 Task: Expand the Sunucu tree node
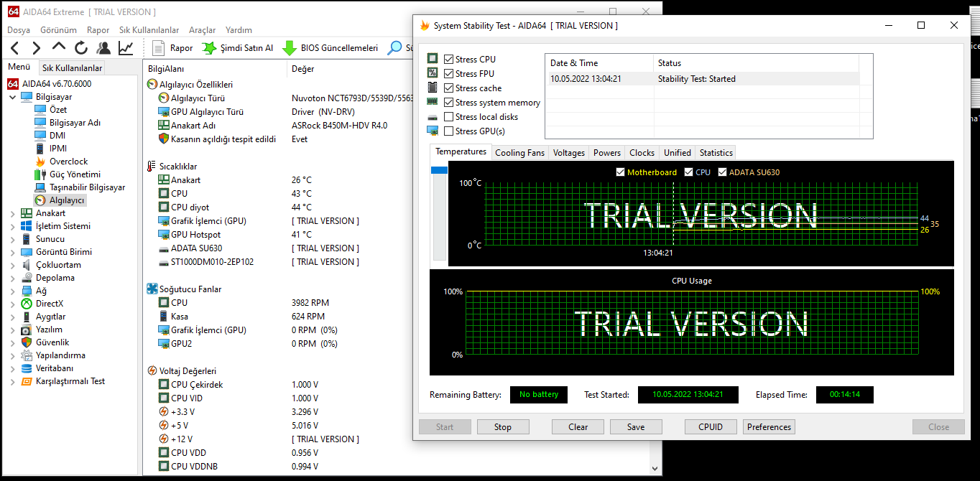point(13,239)
